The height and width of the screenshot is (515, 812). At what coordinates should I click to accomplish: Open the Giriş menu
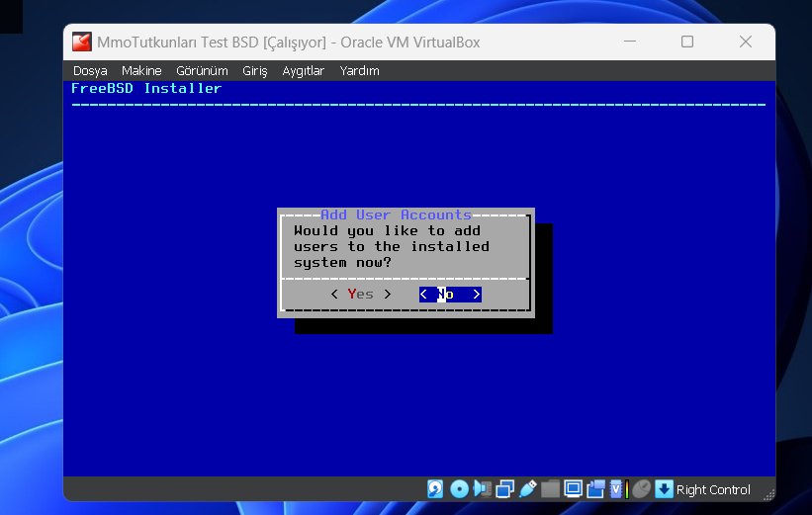[x=255, y=71]
